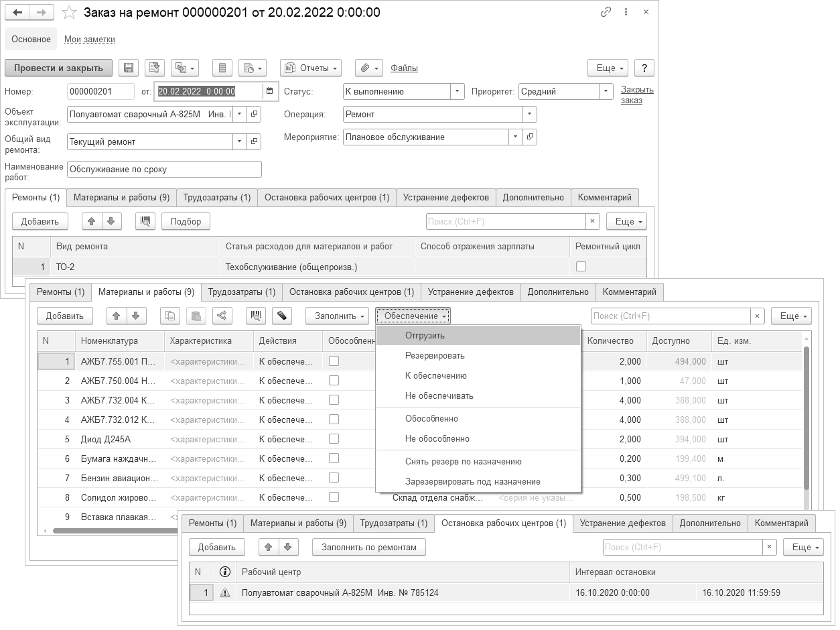The width and height of the screenshot is (840, 630).
Task: Move row up in Ремонты tab panel
Action: tap(92, 221)
